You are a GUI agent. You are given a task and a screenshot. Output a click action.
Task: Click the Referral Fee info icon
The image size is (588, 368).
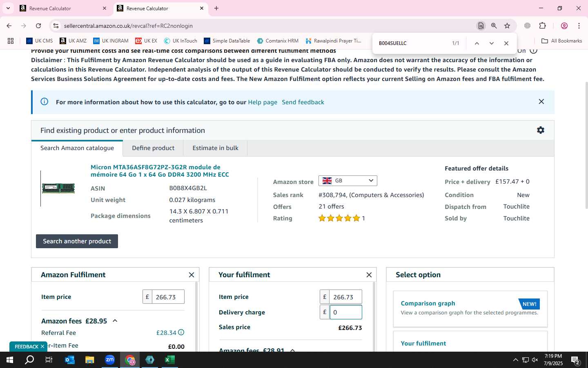pyautogui.click(x=181, y=332)
